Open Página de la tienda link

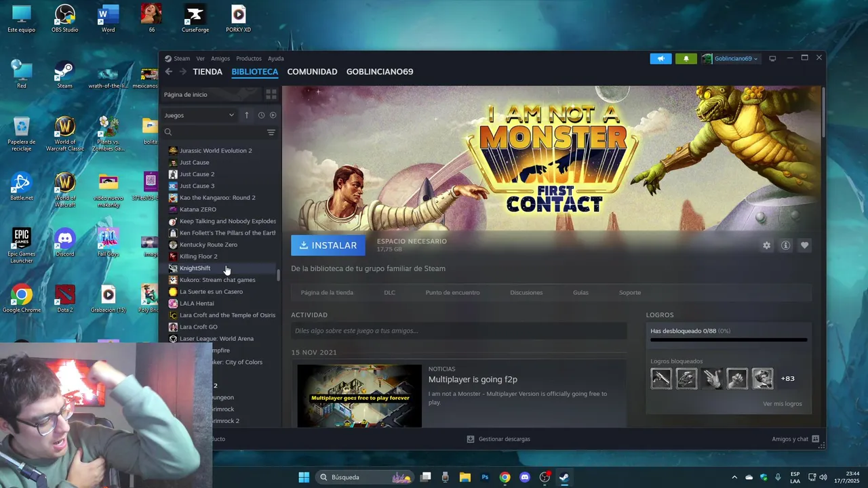327,293
